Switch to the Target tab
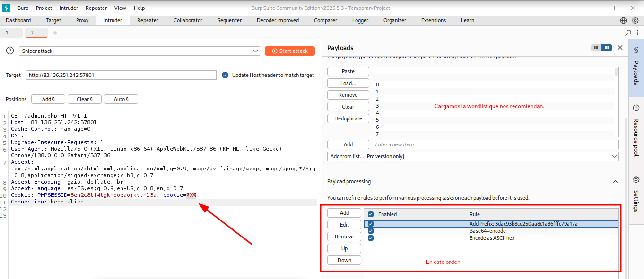The height and width of the screenshot is (279, 644). tap(53, 20)
